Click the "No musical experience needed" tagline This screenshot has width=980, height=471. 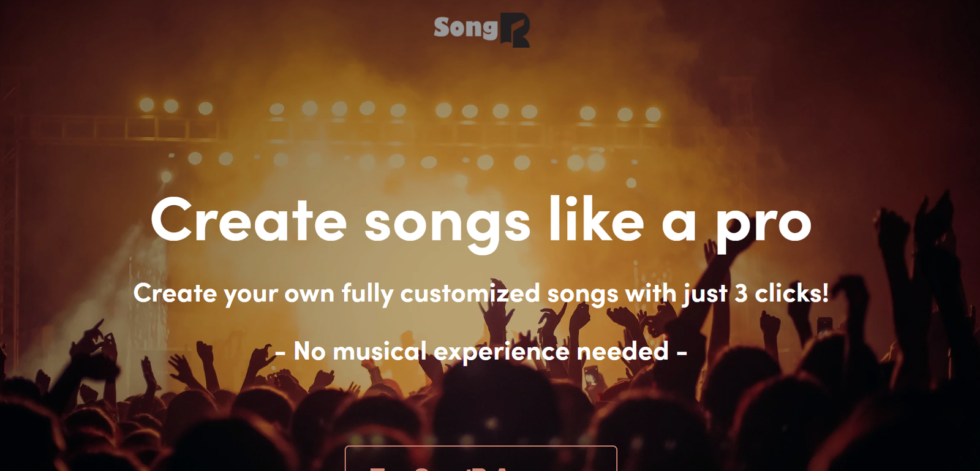tap(481, 352)
